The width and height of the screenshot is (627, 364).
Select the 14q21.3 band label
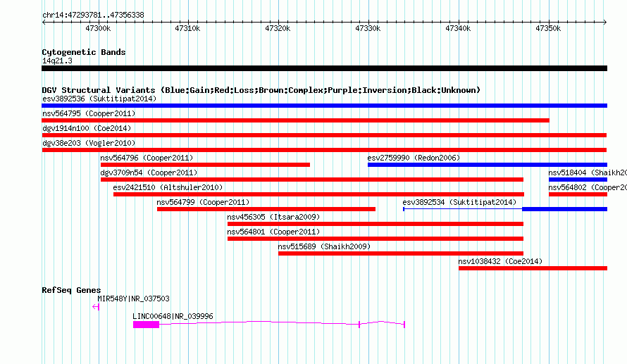[x=57, y=61]
